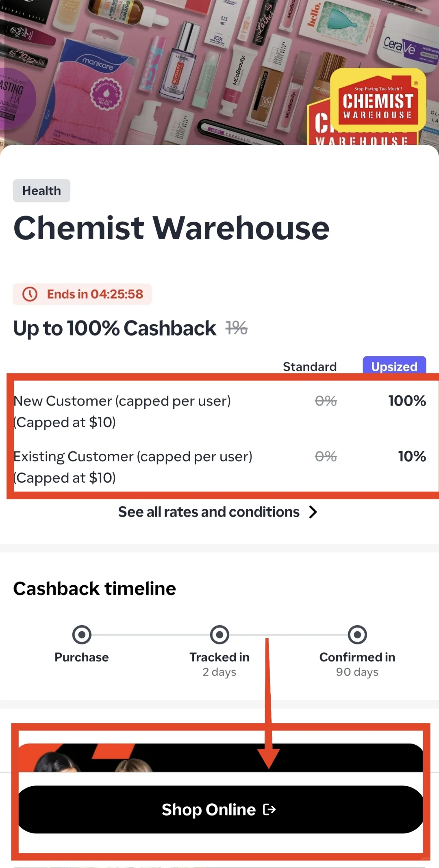Click the external link icon beside Shop Online
Image resolution: width=439 pixels, height=868 pixels.
pyautogui.click(x=269, y=809)
